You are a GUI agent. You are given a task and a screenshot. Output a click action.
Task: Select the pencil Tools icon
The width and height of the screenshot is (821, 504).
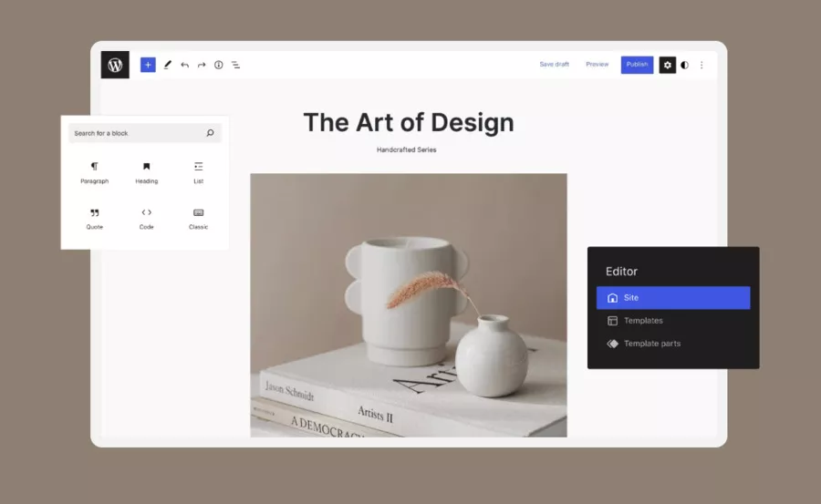click(x=168, y=65)
